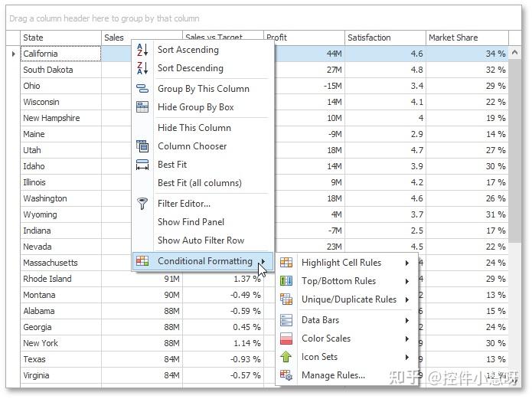Expand Top/Bottom Rules submenu arrow

click(x=406, y=281)
